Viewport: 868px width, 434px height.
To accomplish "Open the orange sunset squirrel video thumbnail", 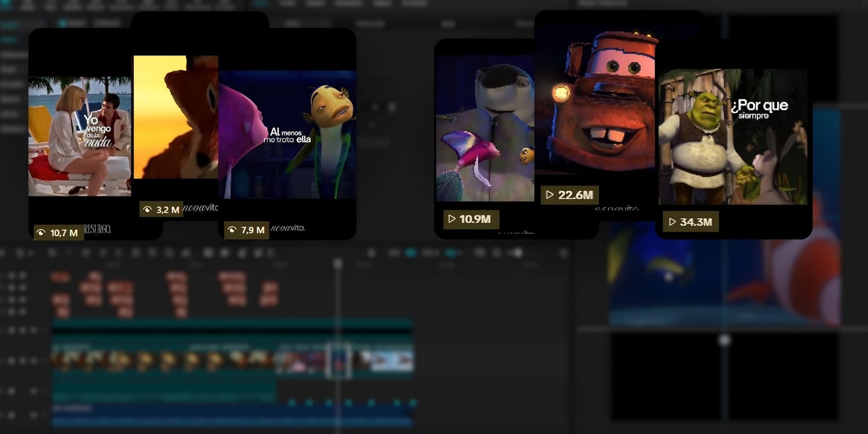I will coord(176,117).
